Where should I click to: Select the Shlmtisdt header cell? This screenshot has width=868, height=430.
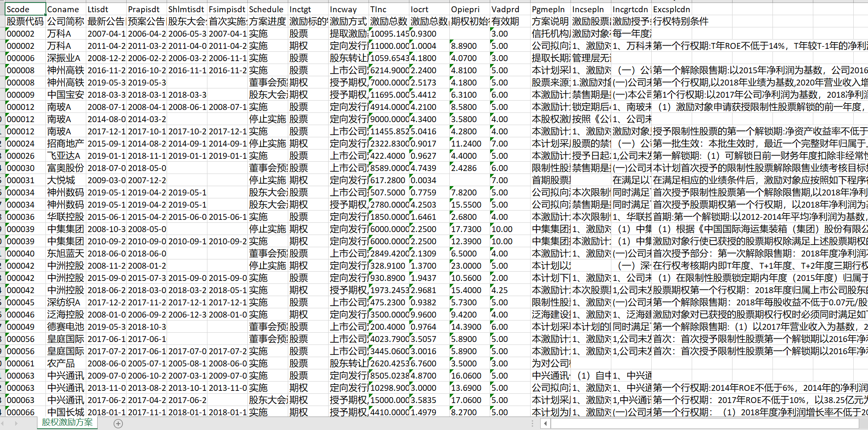pos(187,9)
